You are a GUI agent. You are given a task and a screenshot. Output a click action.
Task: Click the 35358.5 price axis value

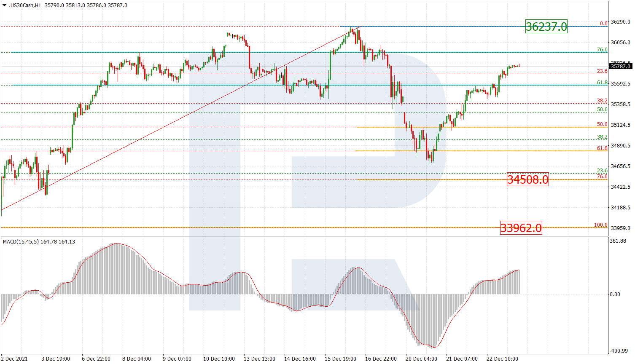[x=620, y=104]
